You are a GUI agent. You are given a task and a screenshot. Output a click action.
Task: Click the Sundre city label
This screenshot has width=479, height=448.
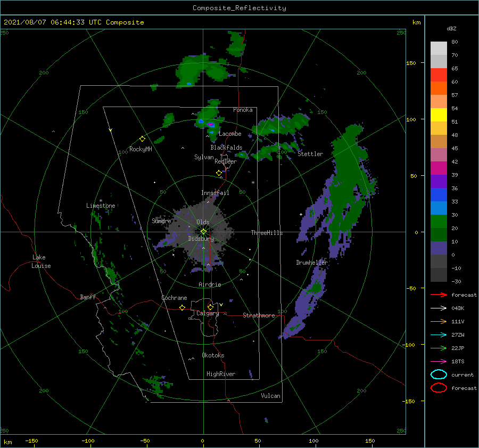click(x=161, y=221)
